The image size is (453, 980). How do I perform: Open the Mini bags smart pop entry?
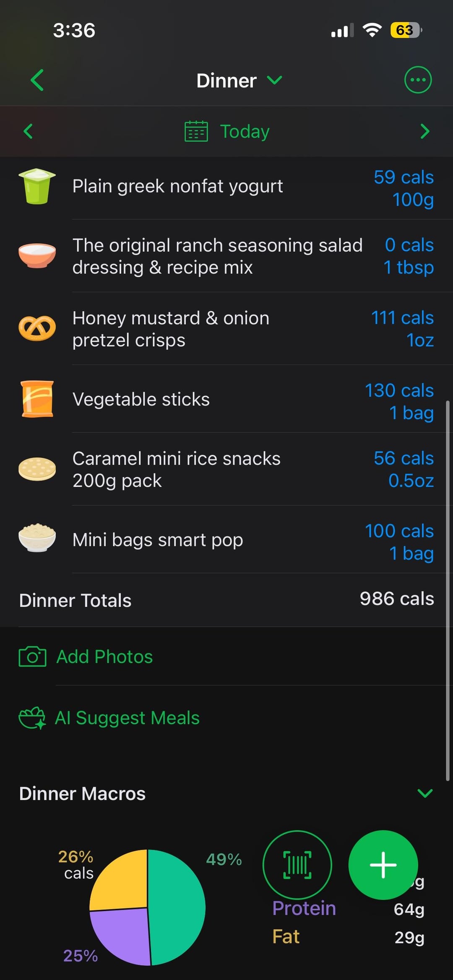click(158, 540)
